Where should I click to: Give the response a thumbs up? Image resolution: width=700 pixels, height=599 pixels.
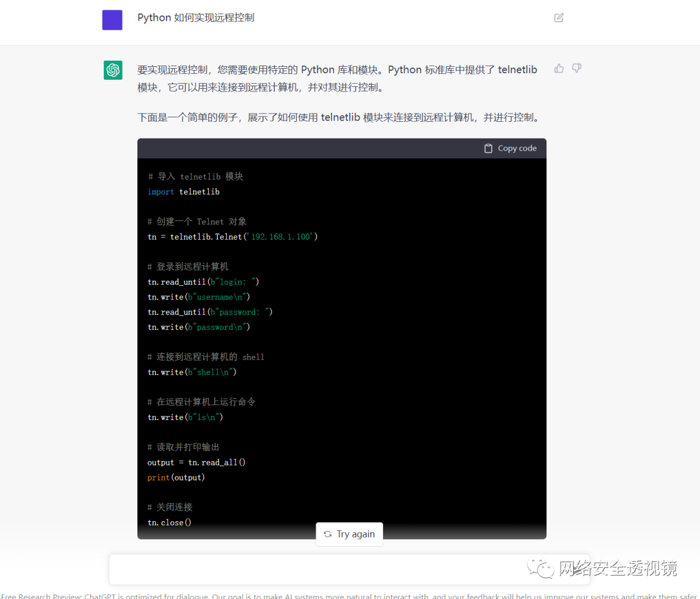point(559,68)
